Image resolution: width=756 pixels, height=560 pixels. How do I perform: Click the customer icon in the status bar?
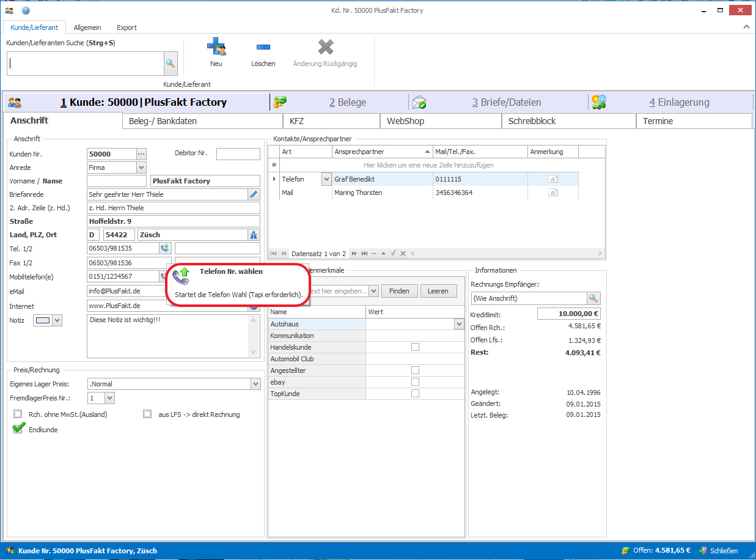click(10, 551)
